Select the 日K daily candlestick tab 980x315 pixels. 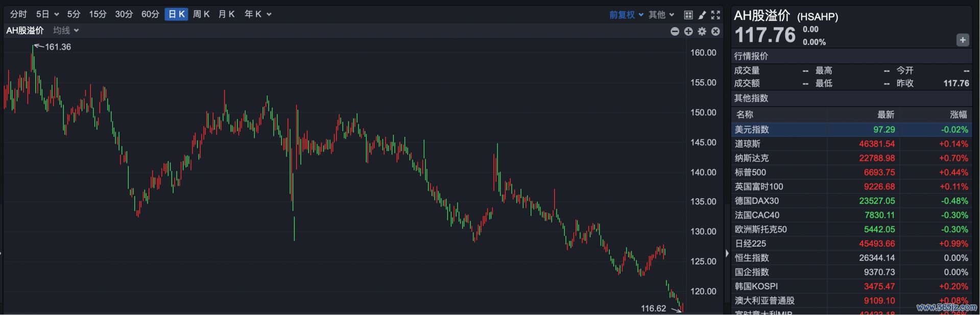pyautogui.click(x=176, y=14)
